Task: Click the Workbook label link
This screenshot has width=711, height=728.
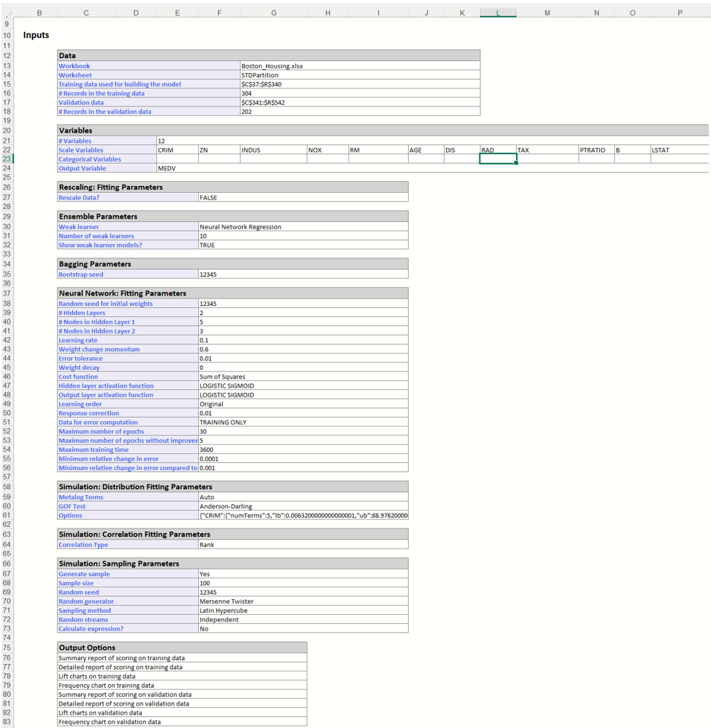Action: point(74,66)
